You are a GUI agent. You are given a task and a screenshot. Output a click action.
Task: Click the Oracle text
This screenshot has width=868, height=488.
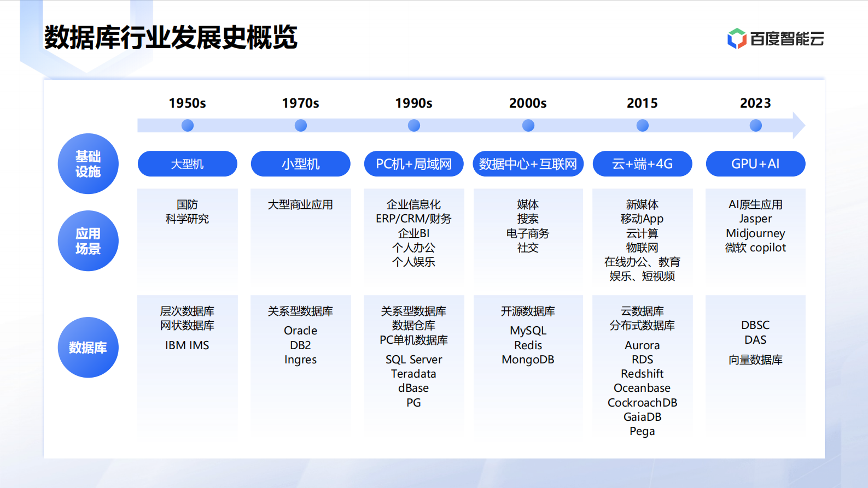click(x=301, y=331)
